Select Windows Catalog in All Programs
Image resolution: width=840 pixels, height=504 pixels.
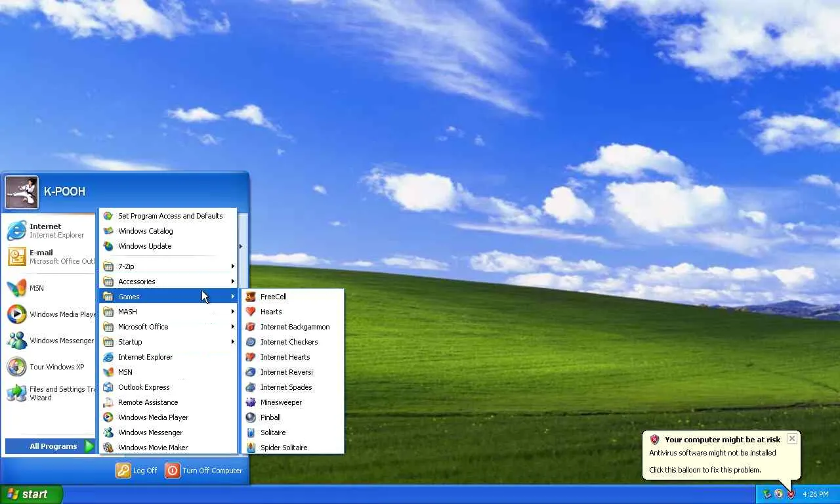pos(168,231)
